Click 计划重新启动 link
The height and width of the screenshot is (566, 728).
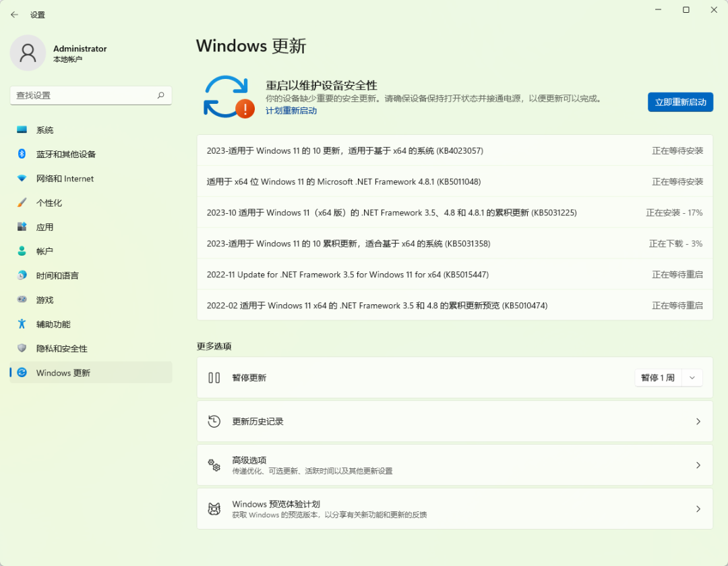click(291, 111)
